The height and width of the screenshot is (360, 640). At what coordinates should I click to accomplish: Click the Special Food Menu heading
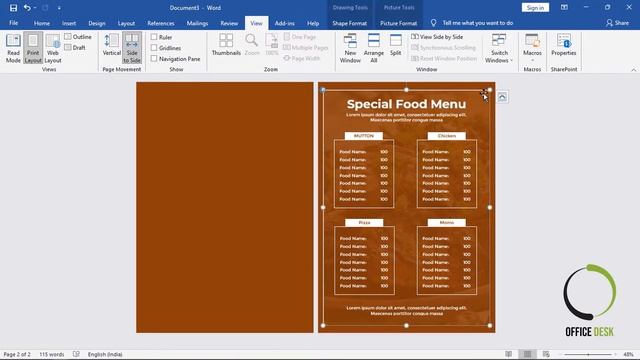(x=406, y=104)
